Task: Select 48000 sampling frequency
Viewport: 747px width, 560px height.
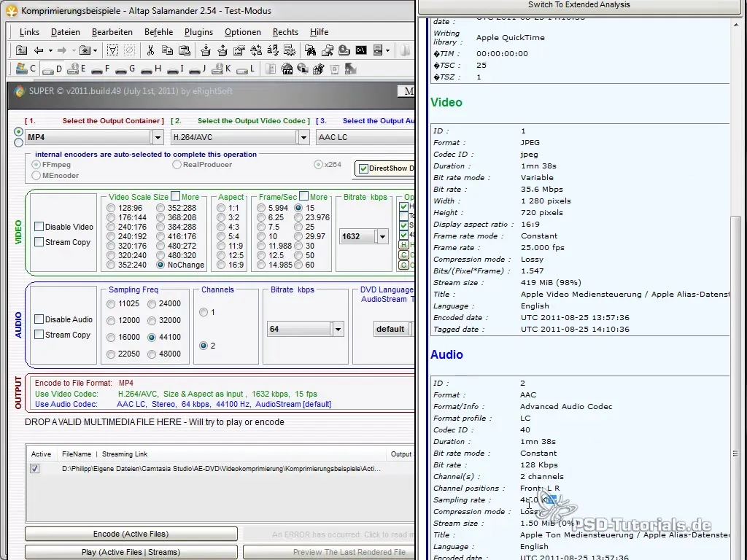Action: point(152,354)
